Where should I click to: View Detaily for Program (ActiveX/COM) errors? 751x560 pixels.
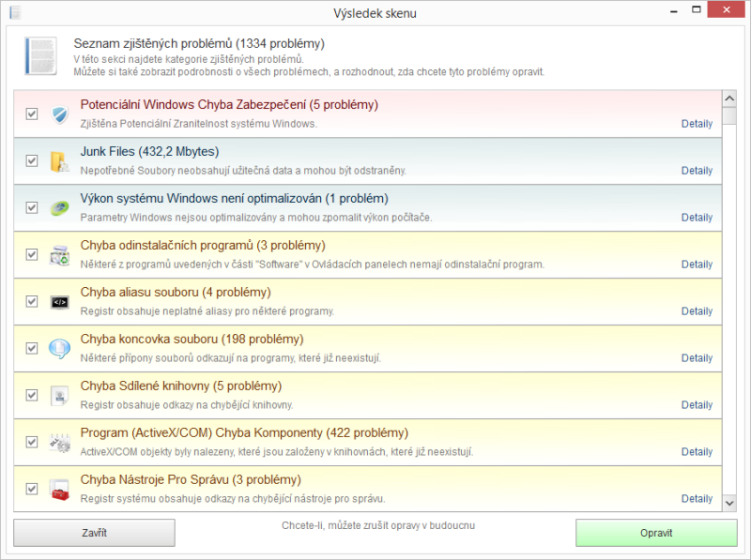pyautogui.click(x=697, y=452)
